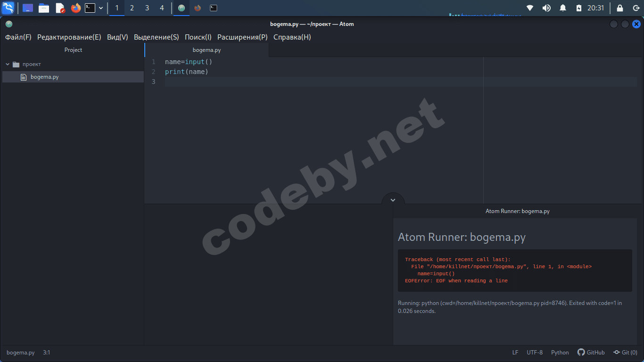Show notifications via the bell icon
Screen dimensions: 644x362
pyautogui.click(x=563, y=8)
